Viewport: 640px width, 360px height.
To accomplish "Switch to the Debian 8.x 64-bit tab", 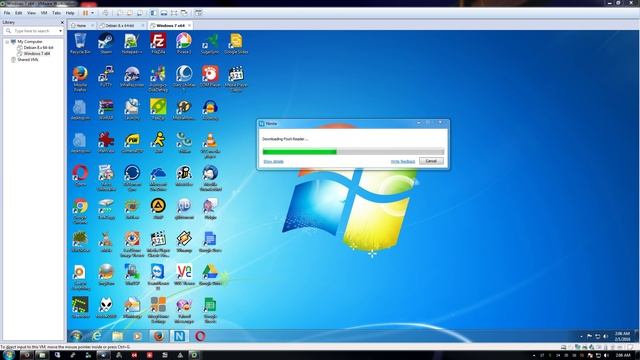I will point(122,25).
